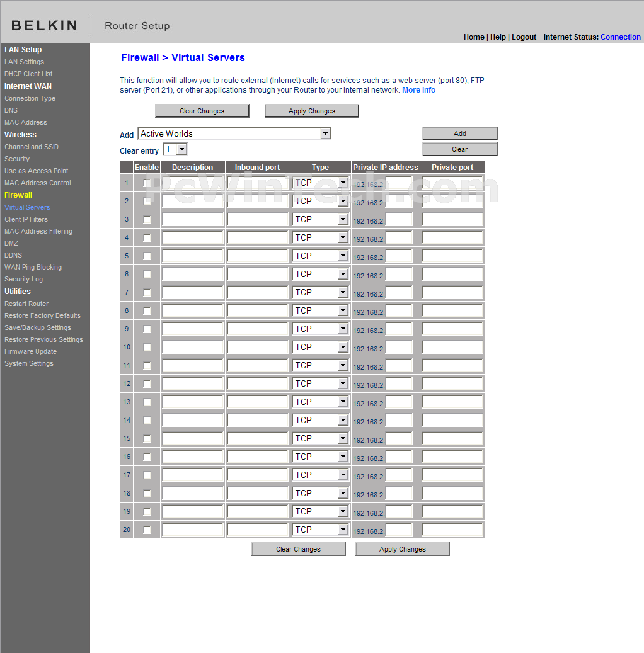Go to DHCP Client List

point(28,74)
